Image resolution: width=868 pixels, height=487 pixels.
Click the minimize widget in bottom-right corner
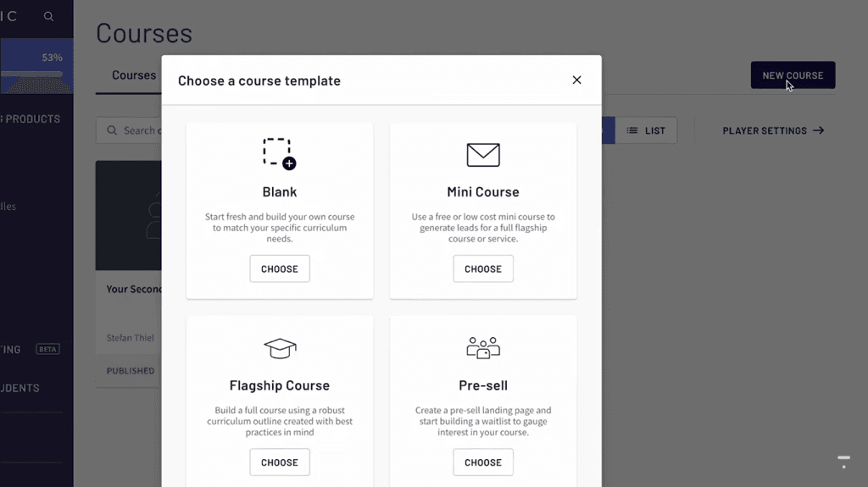(843, 462)
